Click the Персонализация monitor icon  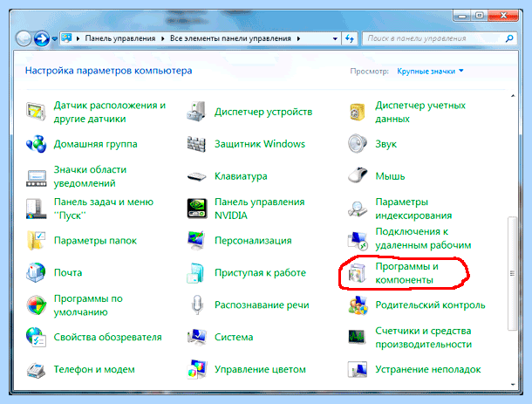pos(196,240)
